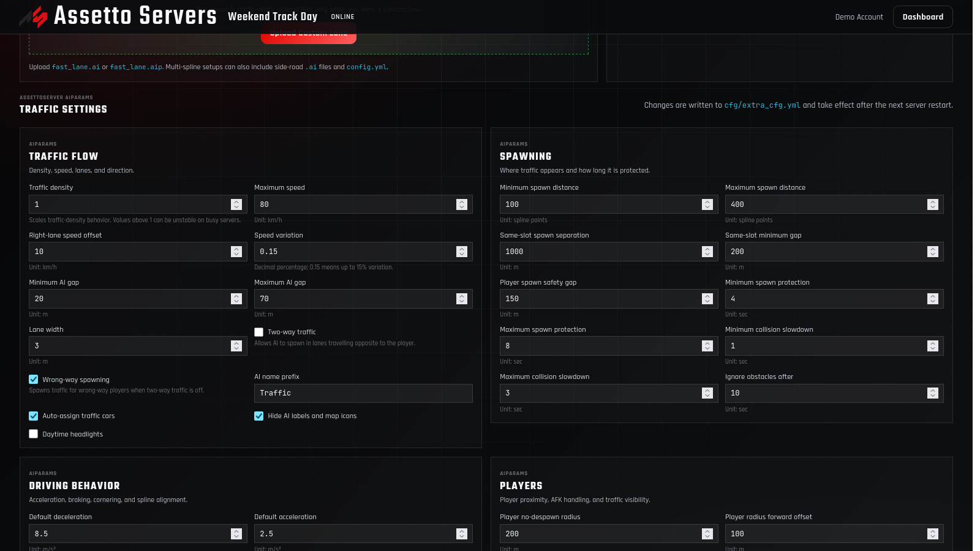Click Minimum spawn distance stepper

[x=707, y=204]
